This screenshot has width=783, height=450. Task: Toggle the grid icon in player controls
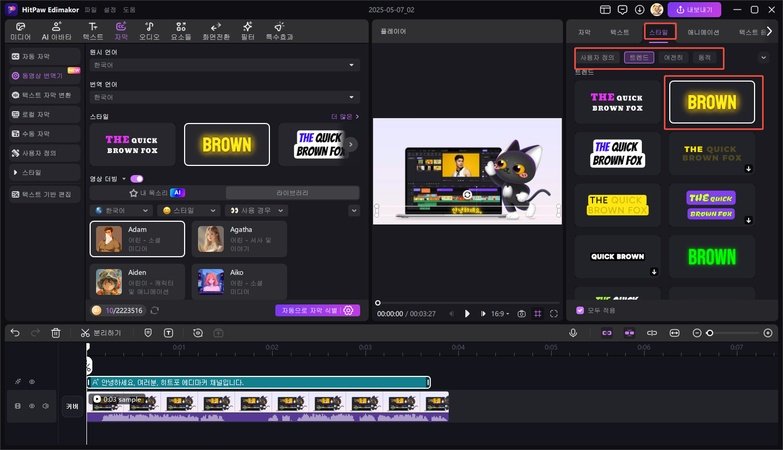538,314
